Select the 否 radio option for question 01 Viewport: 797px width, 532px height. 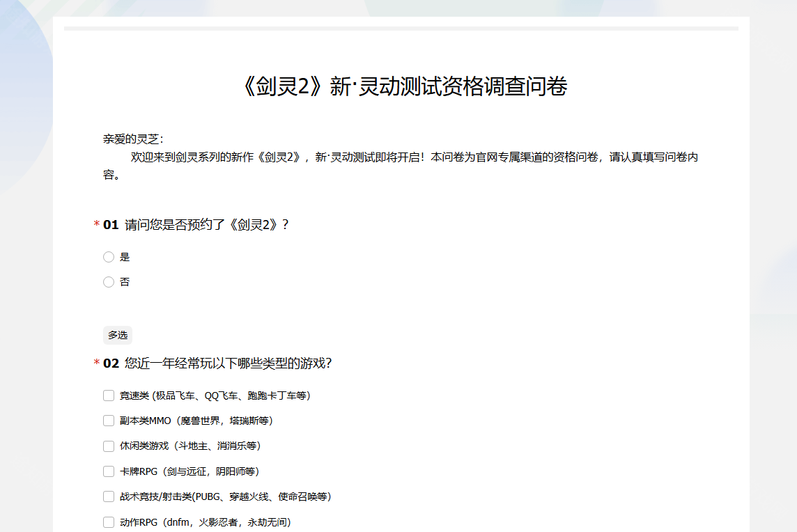pos(109,281)
